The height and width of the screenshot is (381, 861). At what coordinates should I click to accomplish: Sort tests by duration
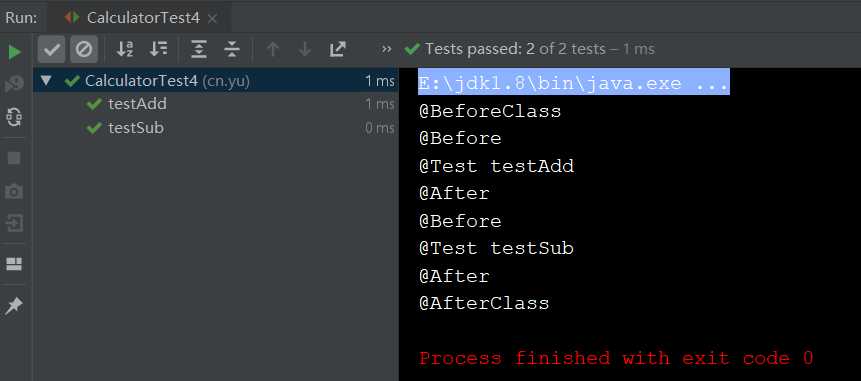click(x=159, y=49)
